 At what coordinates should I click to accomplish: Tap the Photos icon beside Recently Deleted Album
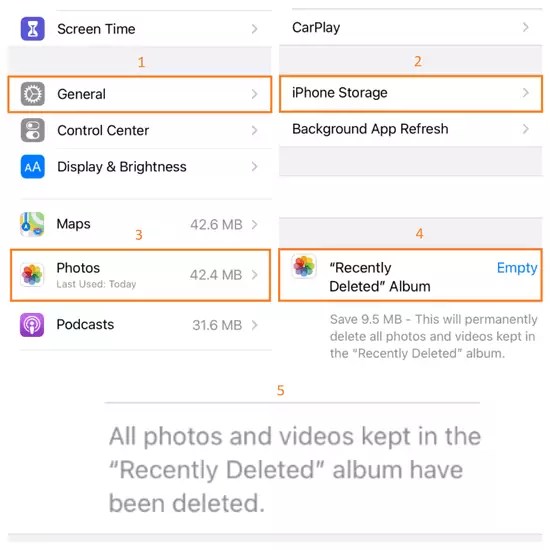tap(304, 266)
